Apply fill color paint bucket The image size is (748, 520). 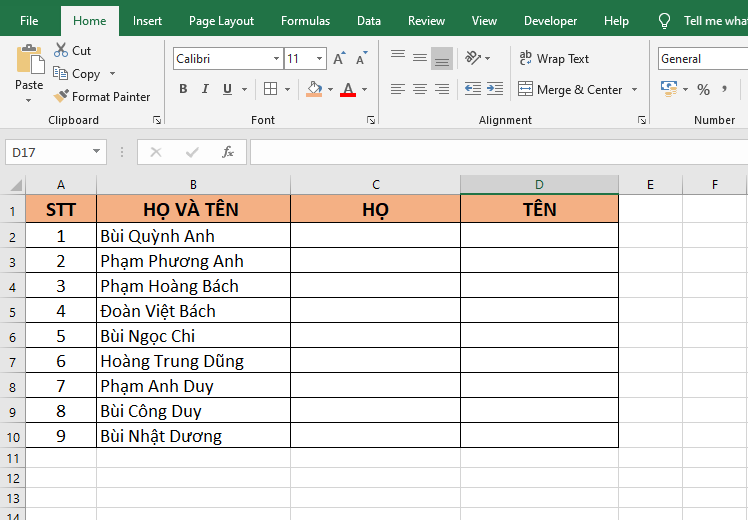[x=314, y=89]
